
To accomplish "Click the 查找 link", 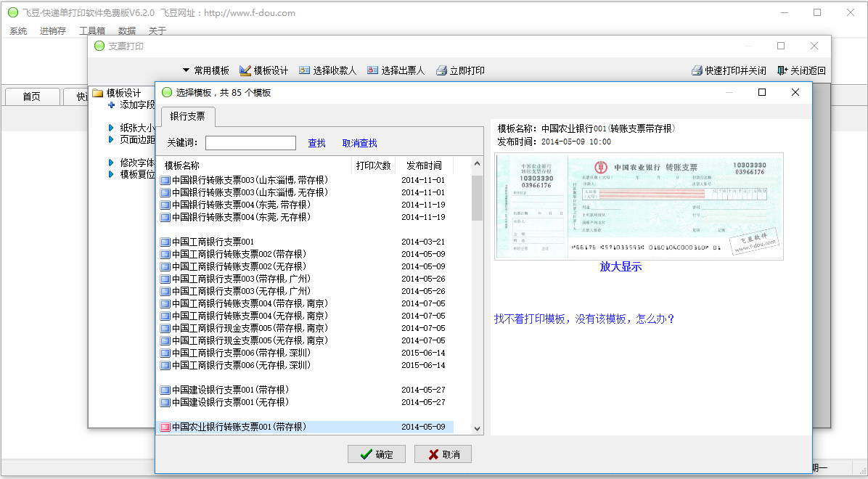I will click(316, 143).
